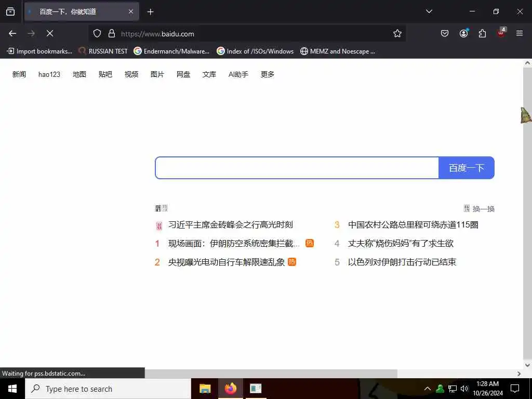Open the clock showing 1:28 AM

point(487,389)
